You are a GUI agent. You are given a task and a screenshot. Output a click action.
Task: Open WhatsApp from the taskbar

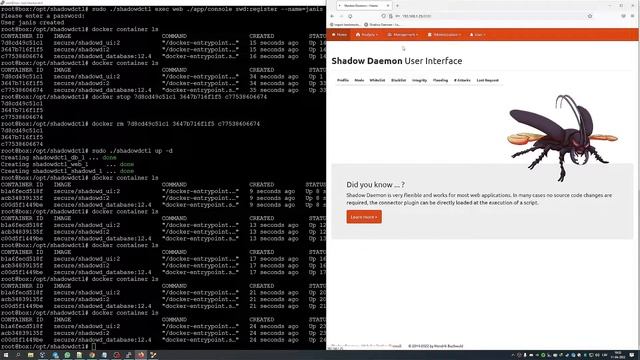click(x=67, y=355)
